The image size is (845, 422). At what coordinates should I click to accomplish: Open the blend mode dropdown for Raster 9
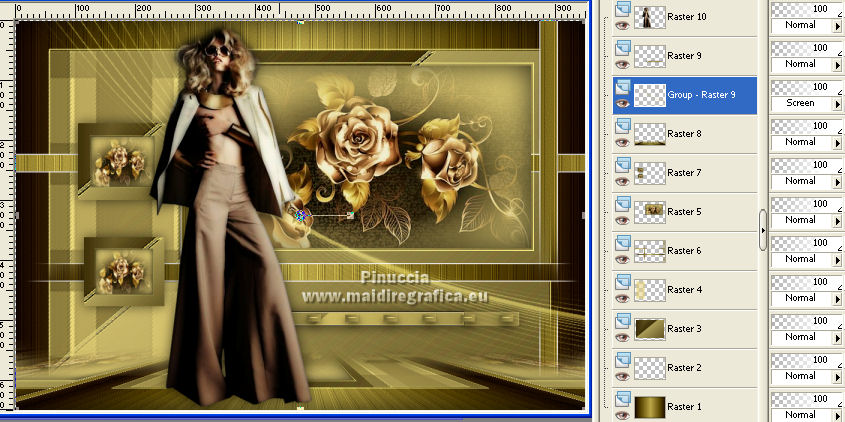click(837, 65)
